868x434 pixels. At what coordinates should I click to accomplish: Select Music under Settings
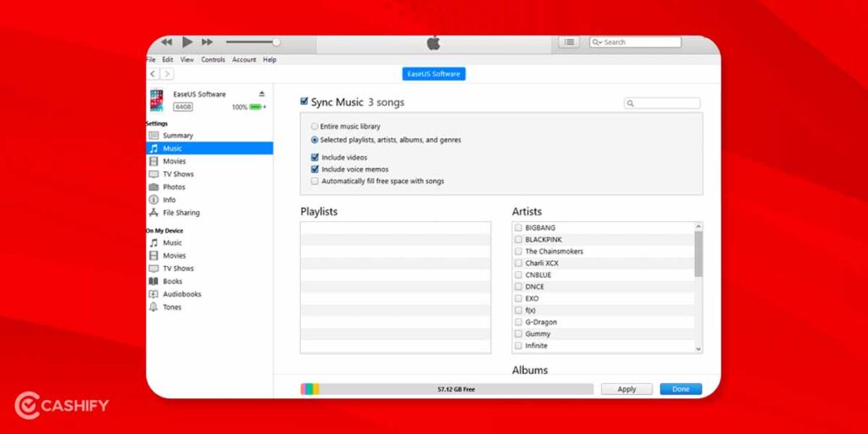[209, 148]
